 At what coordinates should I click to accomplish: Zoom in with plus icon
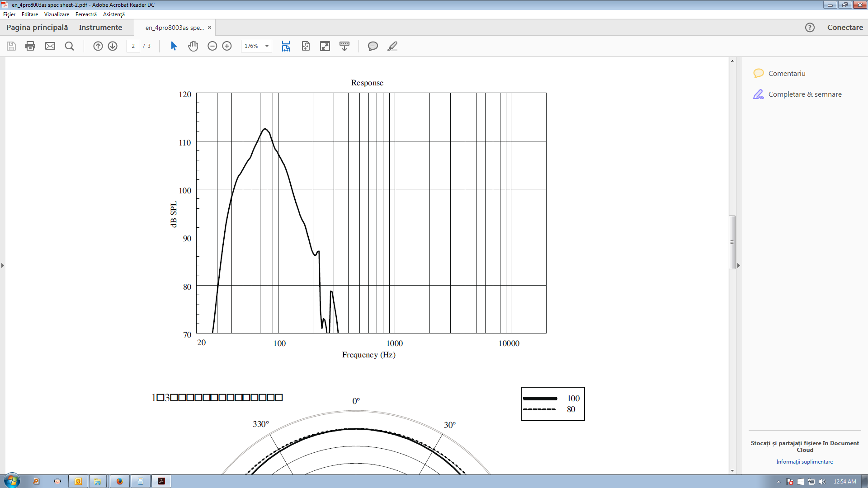(227, 46)
